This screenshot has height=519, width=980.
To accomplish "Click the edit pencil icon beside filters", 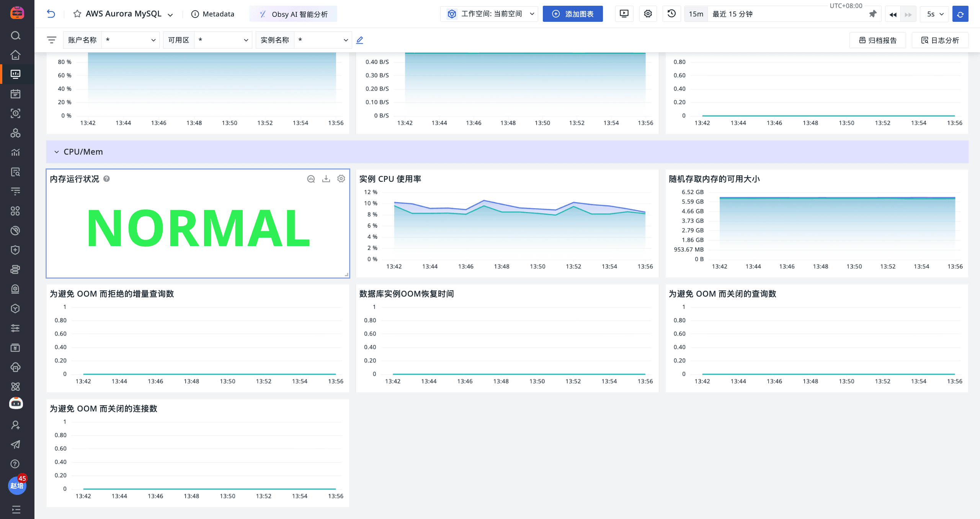I will click(x=359, y=40).
